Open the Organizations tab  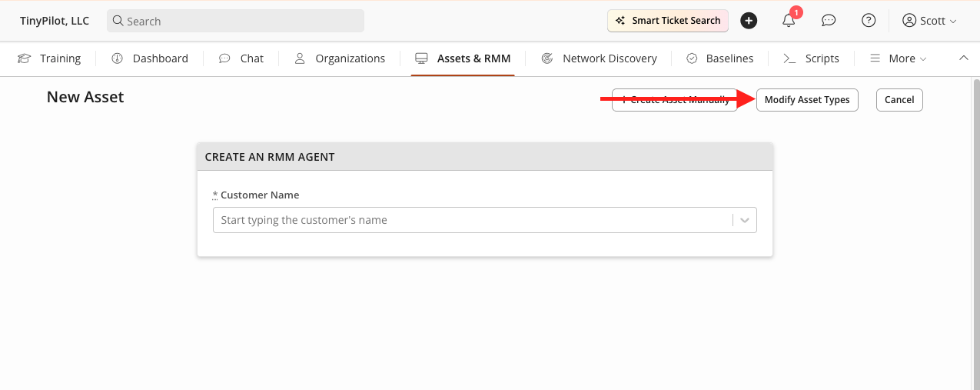[340, 58]
